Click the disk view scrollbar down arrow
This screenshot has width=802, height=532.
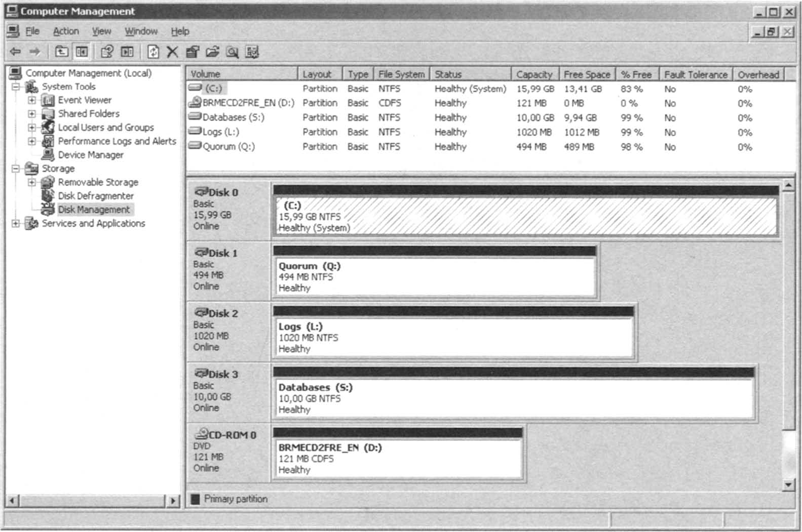point(788,485)
